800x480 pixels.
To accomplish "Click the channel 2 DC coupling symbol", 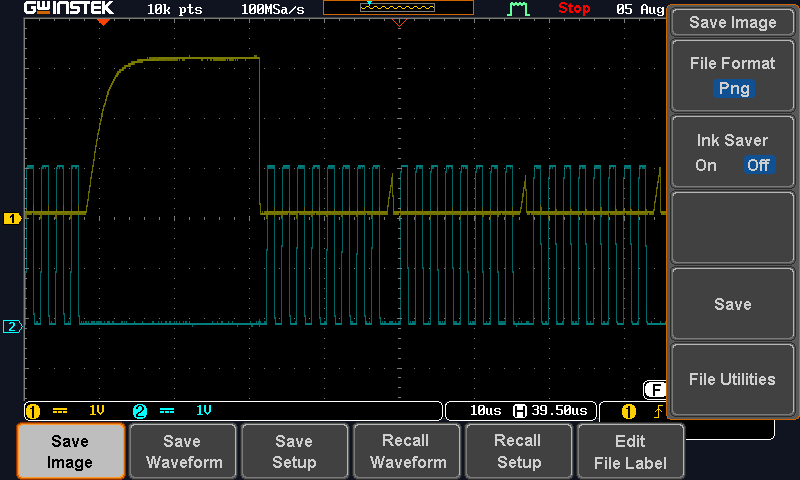I will 167,411.
